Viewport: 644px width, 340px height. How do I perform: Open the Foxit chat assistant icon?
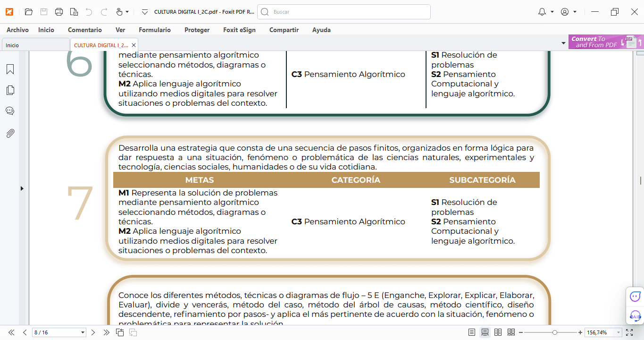[x=635, y=296]
